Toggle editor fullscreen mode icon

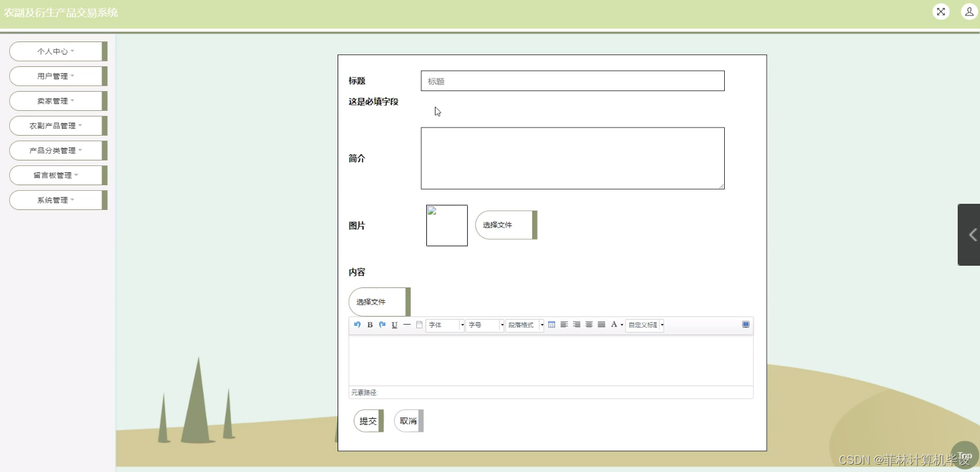tap(746, 325)
